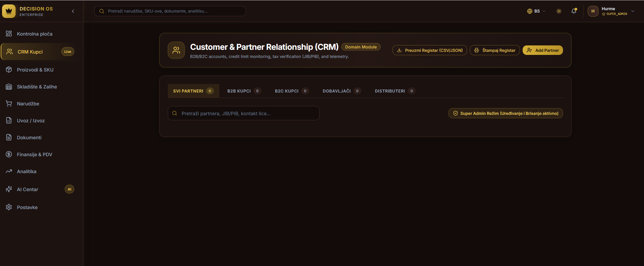Go to Skladište & Zalihe warehouse icon
Viewport: 644px width, 266px height.
9,87
